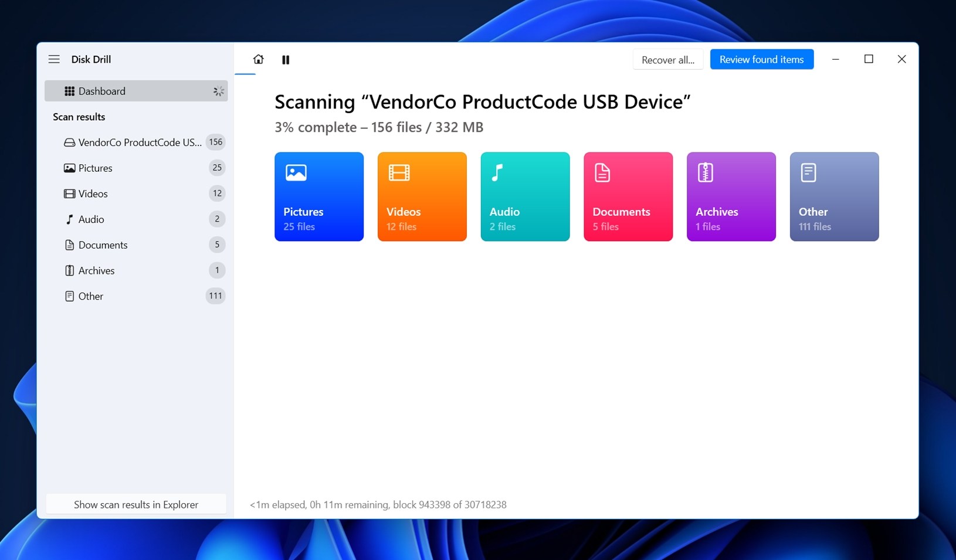Pause the scan with the pause icon

286,60
